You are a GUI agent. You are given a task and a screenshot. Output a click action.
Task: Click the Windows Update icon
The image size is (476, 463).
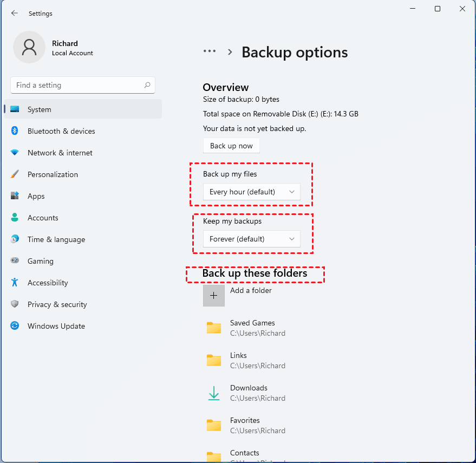(15, 326)
